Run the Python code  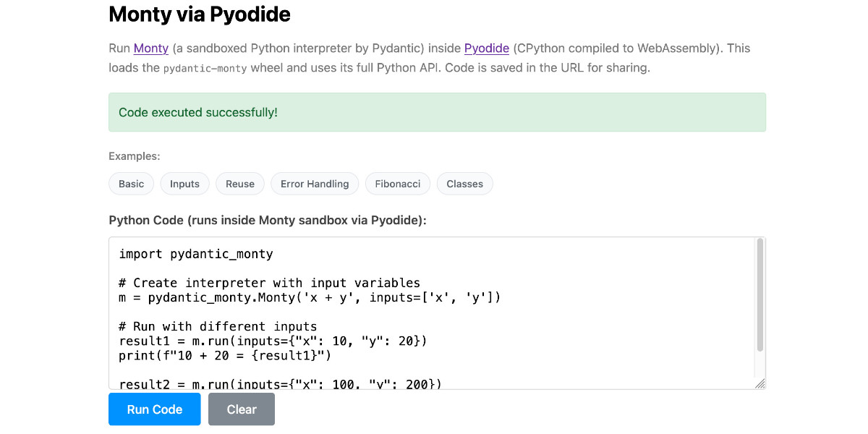pyautogui.click(x=154, y=409)
